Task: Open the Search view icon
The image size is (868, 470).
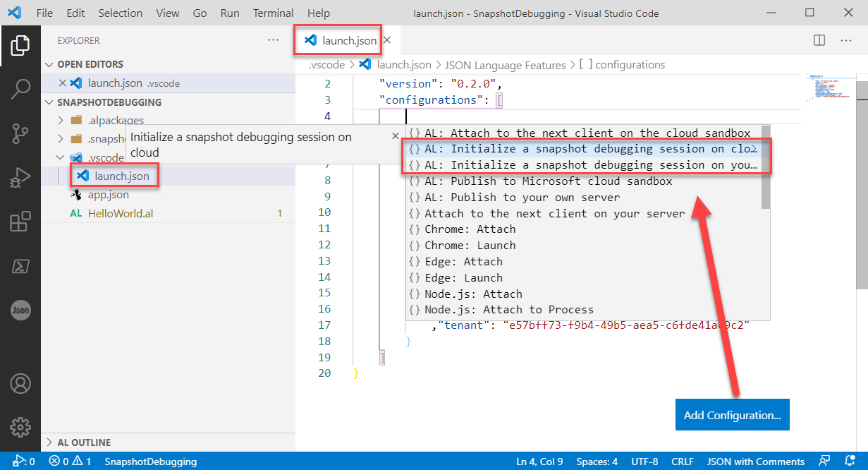Action: pos(20,90)
